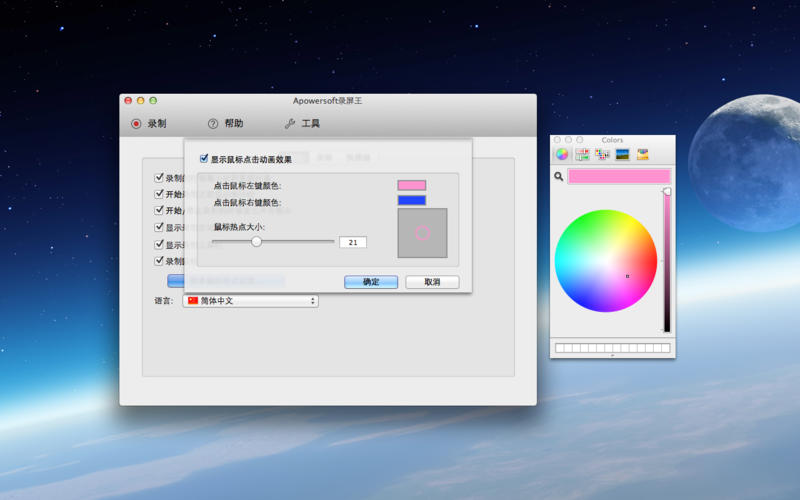Switch to color palettes picker mode
The height and width of the screenshot is (500, 800).
click(x=602, y=154)
